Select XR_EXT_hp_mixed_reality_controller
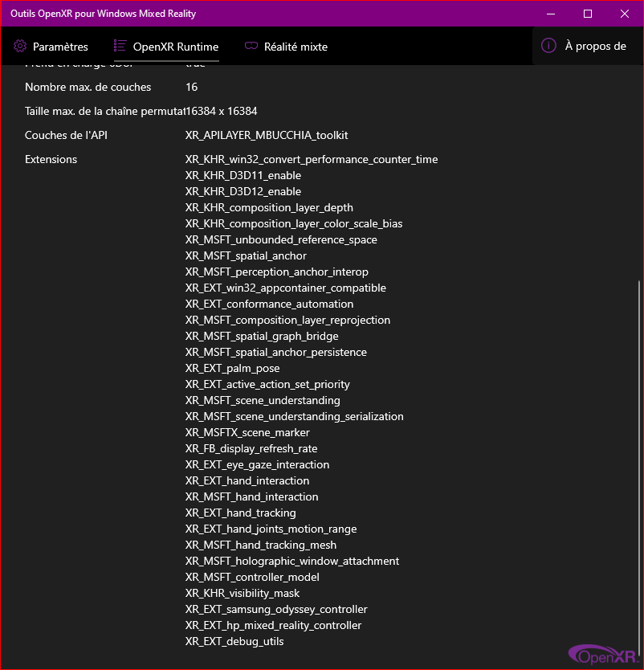 [273, 626]
